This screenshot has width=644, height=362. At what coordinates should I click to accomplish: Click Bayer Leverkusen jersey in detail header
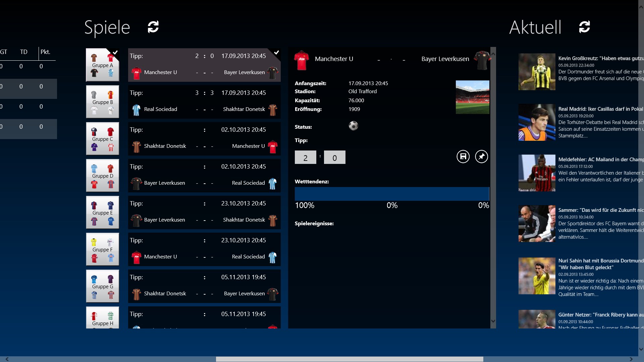(x=482, y=60)
